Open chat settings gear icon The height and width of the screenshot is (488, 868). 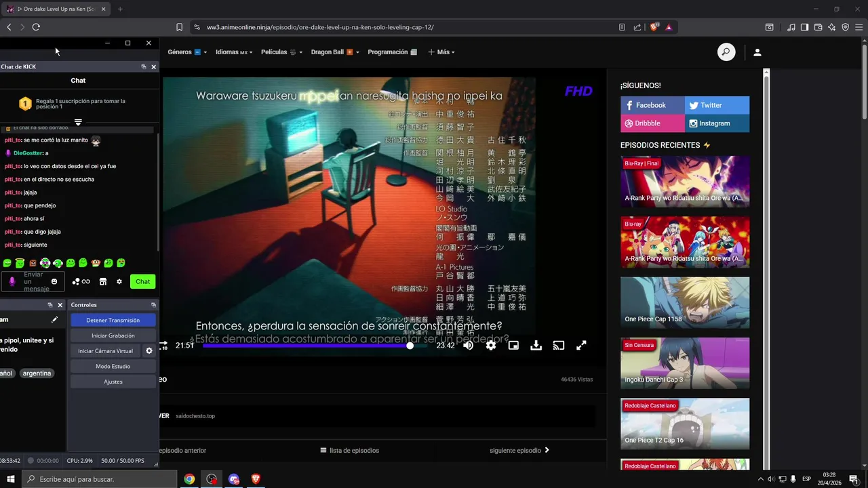[x=119, y=281]
